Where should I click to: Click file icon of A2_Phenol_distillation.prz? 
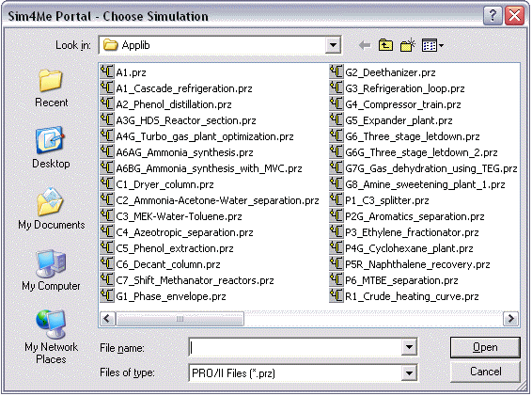click(x=107, y=103)
